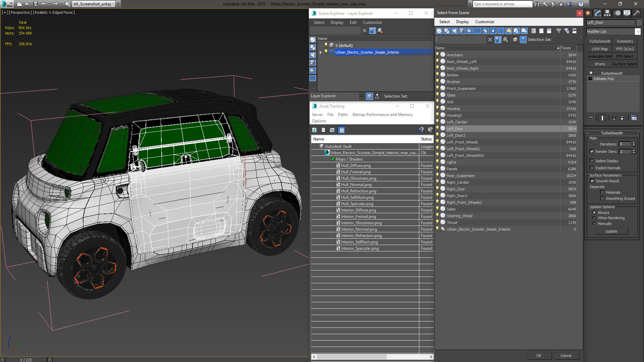Open the Customize menu in Scene Explorer
Screen dimensions: 644x362
[x=372, y=22]
